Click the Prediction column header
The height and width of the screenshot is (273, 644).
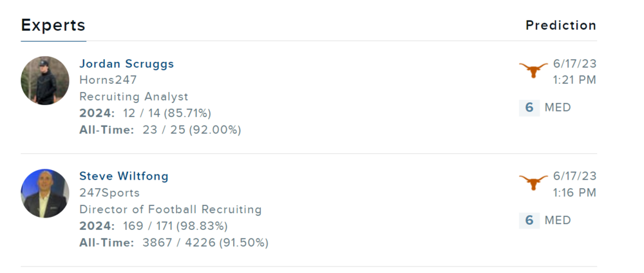point(560,26)
